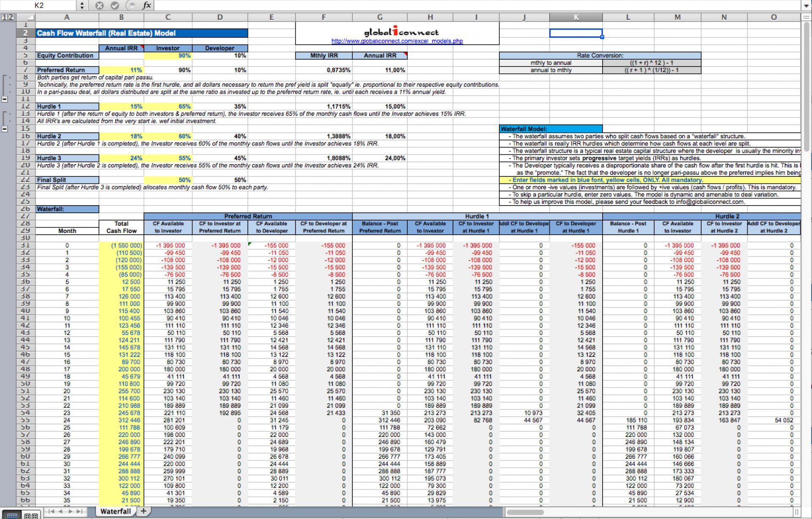This screenshot has height=519, width=812.
Task: Click the Final Split investor 50% cell
Action: pyautogui.click(x=168, y=180)
